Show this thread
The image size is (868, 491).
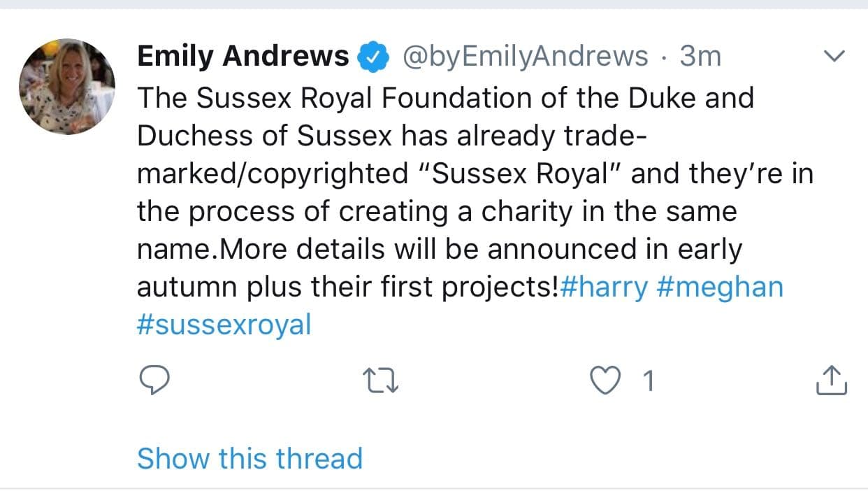point(250,458)
